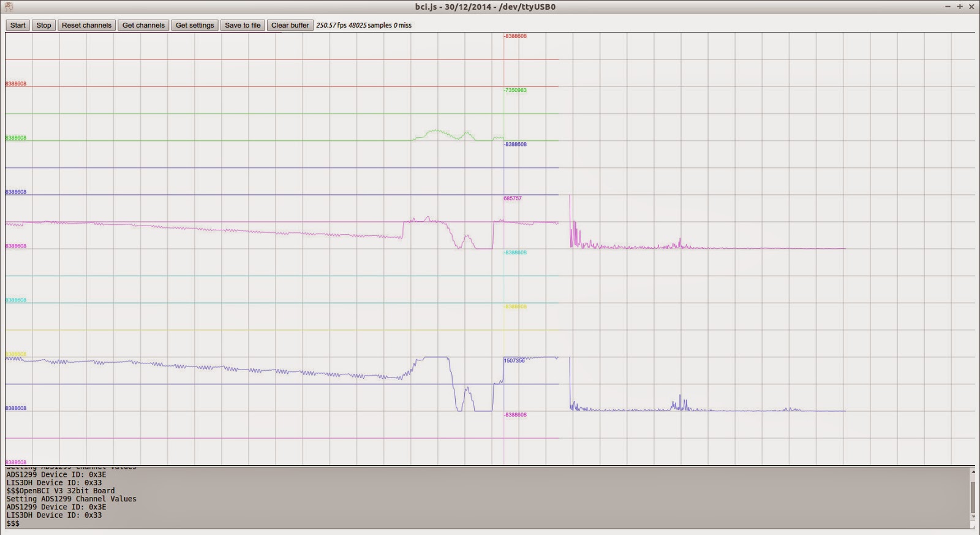This screenshot has height=535, width=980.
Task: Click the $$$OpenBCI V3 32bit Board line
Action: (61, 491)
